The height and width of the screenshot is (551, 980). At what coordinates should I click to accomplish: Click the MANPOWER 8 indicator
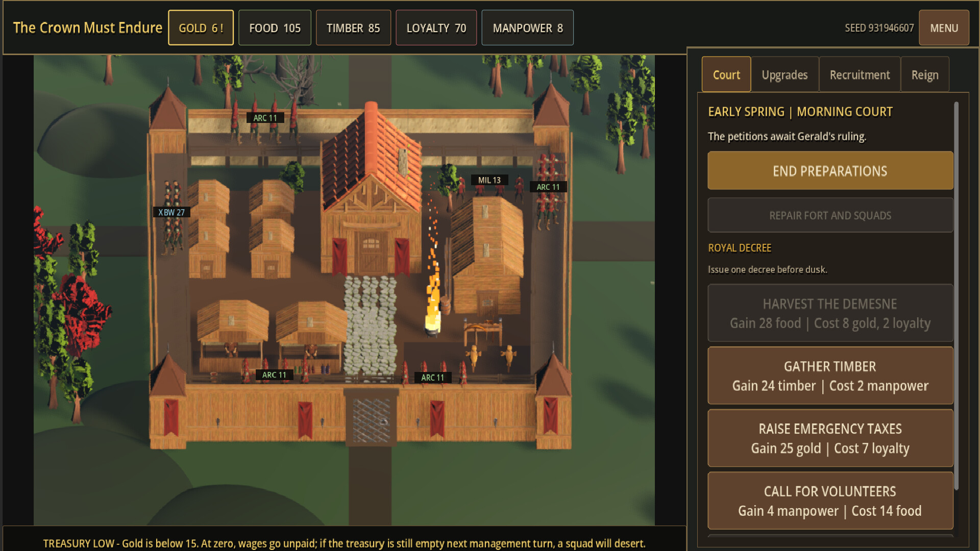[527, 28]
